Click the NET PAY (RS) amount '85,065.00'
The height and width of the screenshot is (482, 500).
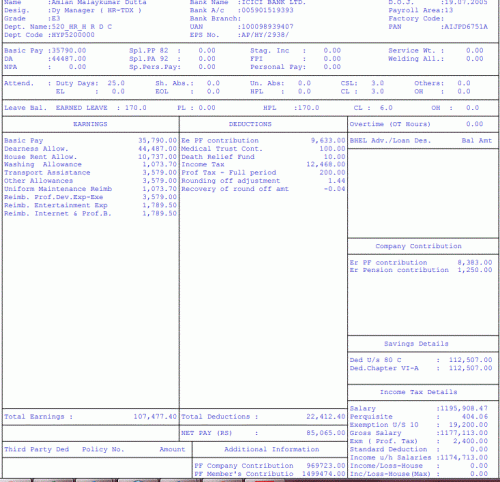pyautogui.click(x=326, y=433)
